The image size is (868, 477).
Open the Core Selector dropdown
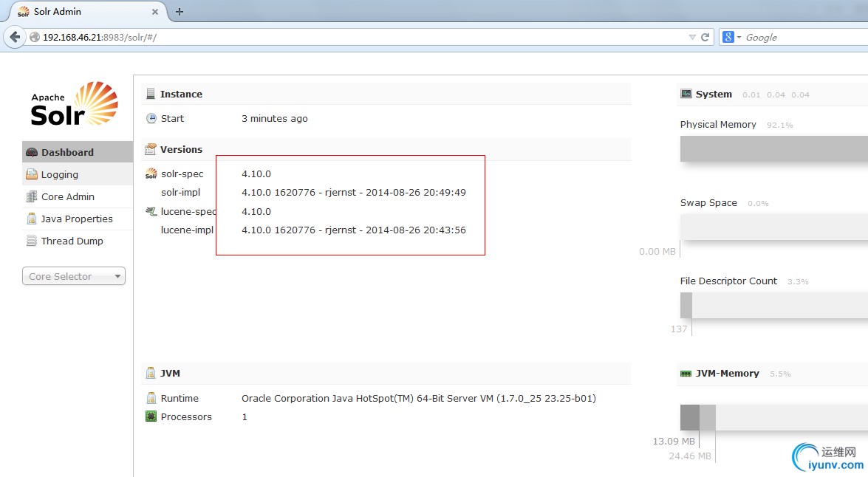[x=74, y=276]
